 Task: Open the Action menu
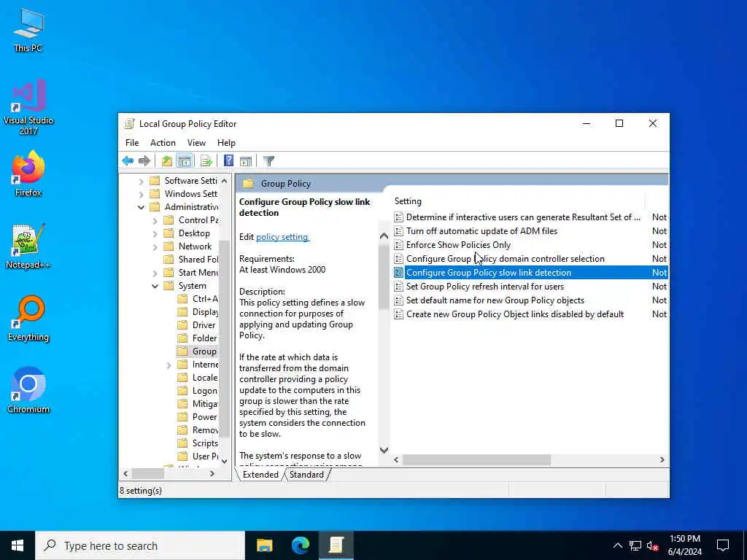point(163,143)
